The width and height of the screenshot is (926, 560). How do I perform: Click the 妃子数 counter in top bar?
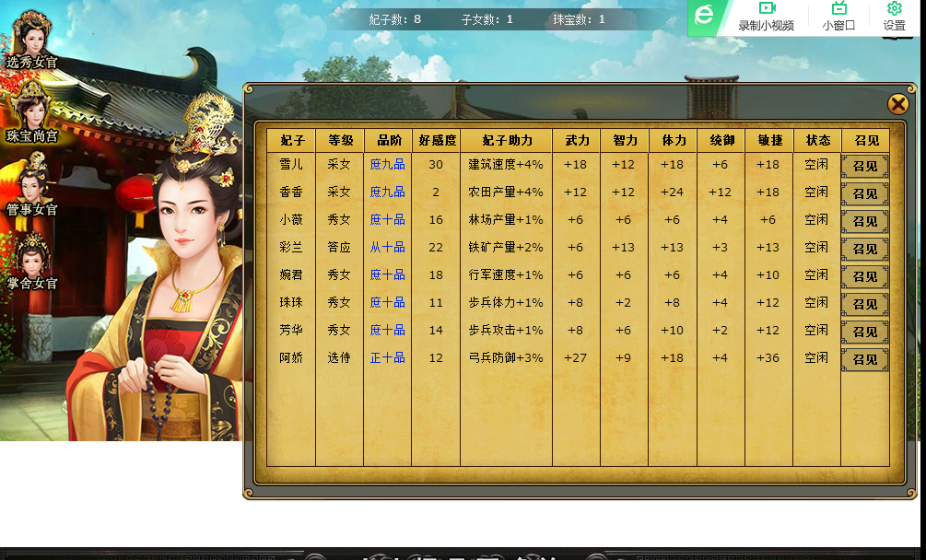394,19
